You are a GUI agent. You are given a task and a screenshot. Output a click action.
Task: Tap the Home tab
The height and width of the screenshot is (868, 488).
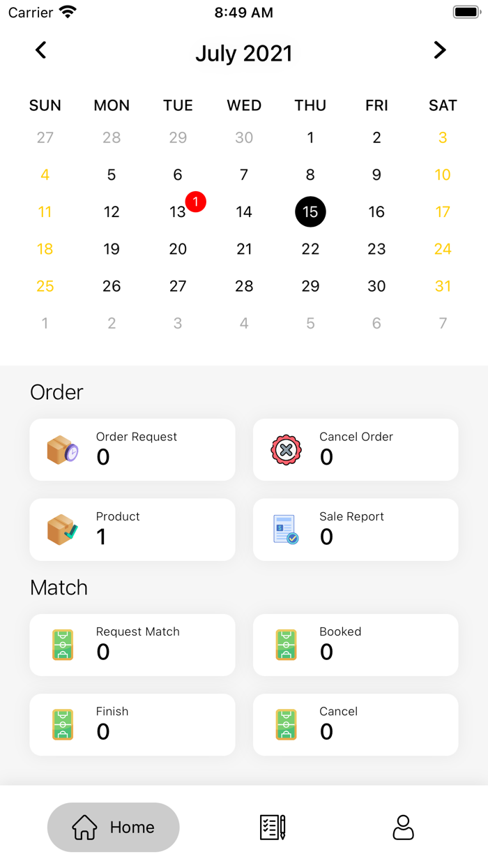[x=114, y=827]
